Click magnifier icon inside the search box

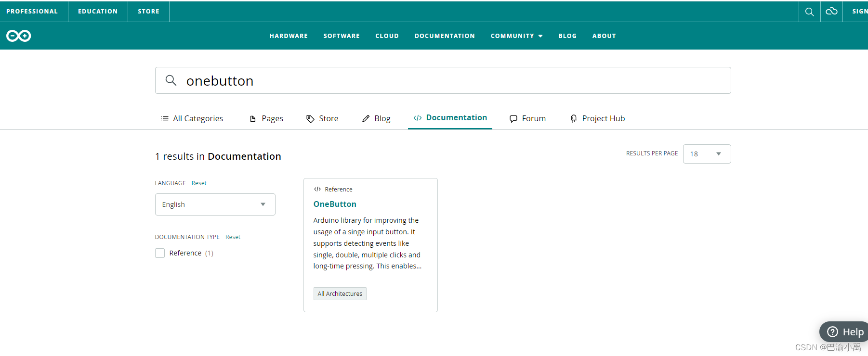pyautogui.click(x=171, y=80)
